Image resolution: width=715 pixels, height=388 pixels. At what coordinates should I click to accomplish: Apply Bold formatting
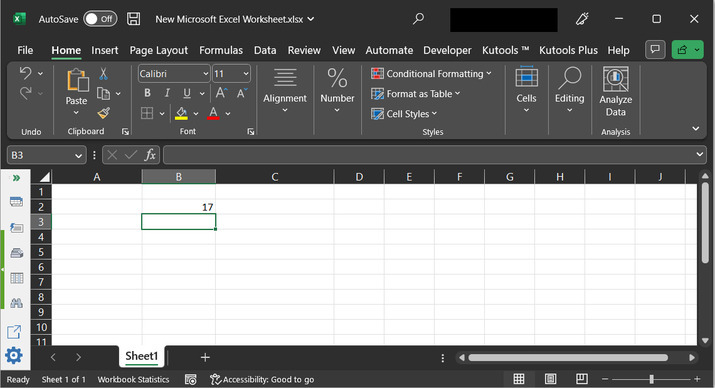click(147, 93)
